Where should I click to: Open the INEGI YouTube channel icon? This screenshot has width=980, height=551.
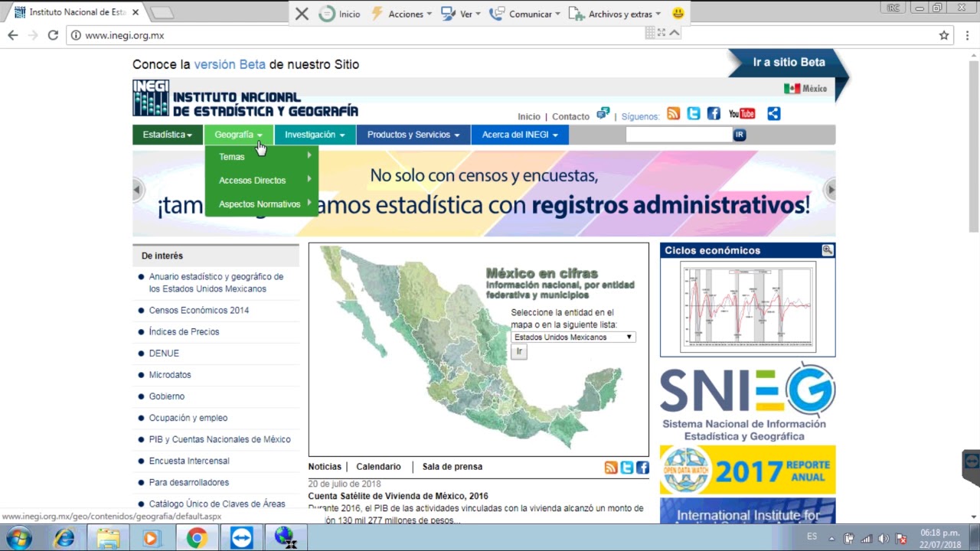click(742, 114)
